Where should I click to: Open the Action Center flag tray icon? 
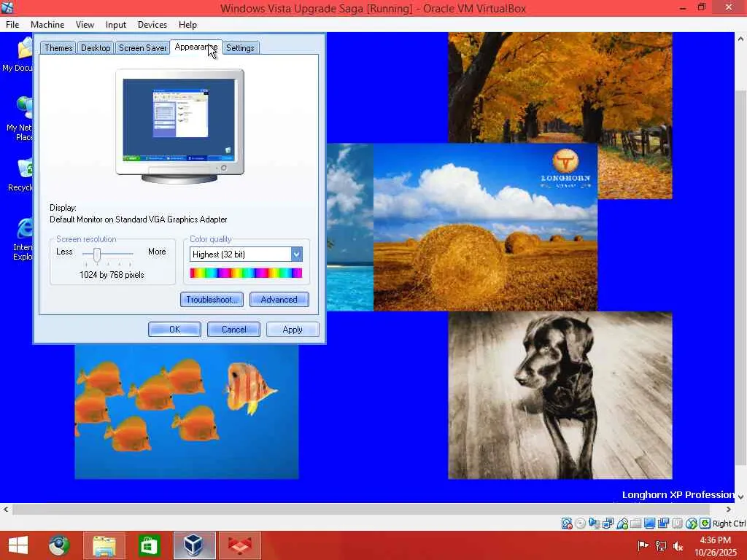[643, 545]
